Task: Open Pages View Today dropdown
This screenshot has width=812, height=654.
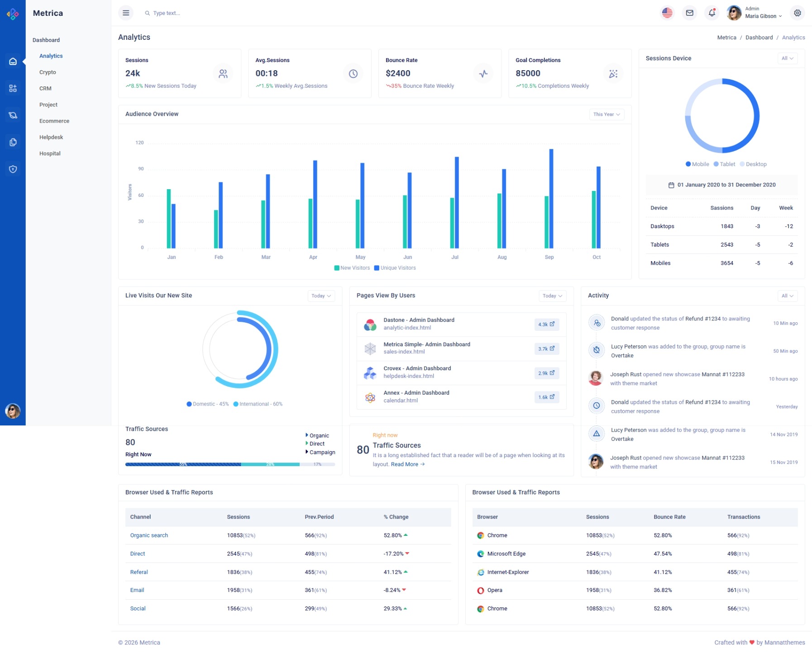Action: [x=553, y=296]
